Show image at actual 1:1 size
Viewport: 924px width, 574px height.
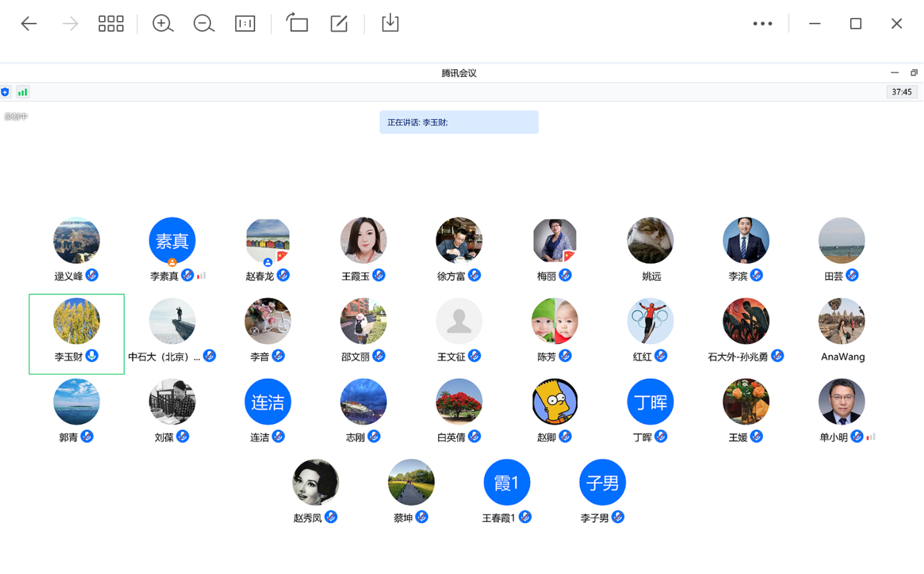coord(245,24)
